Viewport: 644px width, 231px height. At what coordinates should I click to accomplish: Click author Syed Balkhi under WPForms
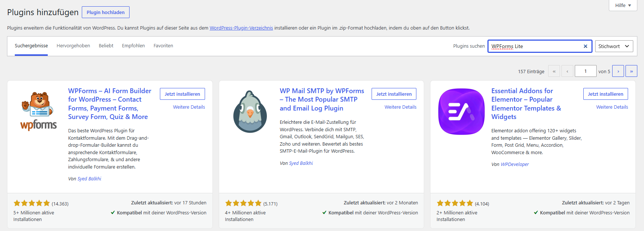click(x=89, y=179)
